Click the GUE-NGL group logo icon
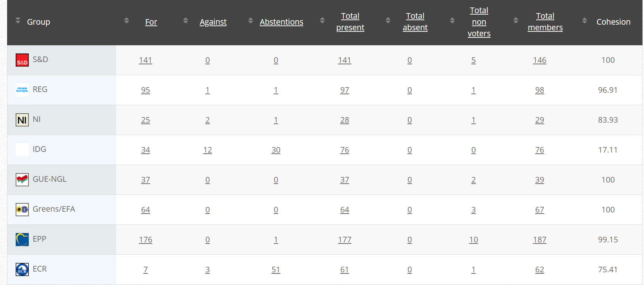 (x=22, y=180)
